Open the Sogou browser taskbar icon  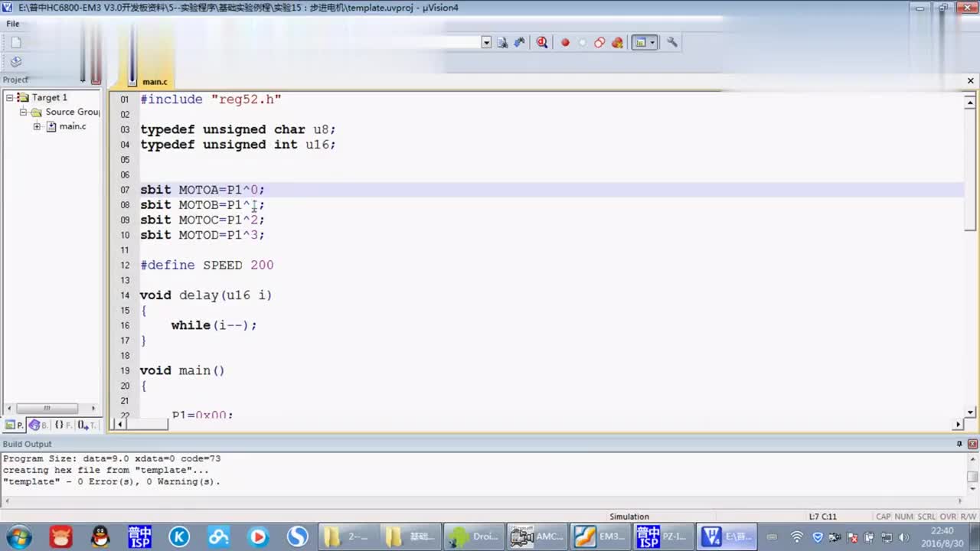coord(298,536)
